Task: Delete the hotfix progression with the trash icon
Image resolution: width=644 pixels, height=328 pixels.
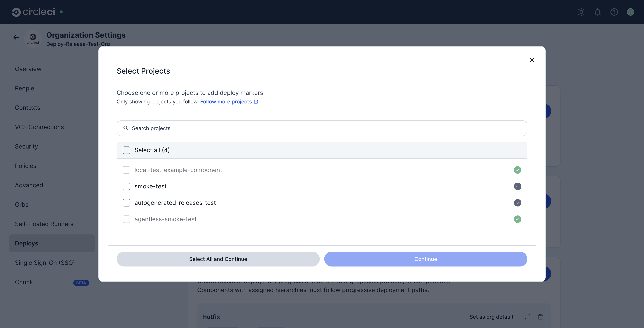Action: 540,317
